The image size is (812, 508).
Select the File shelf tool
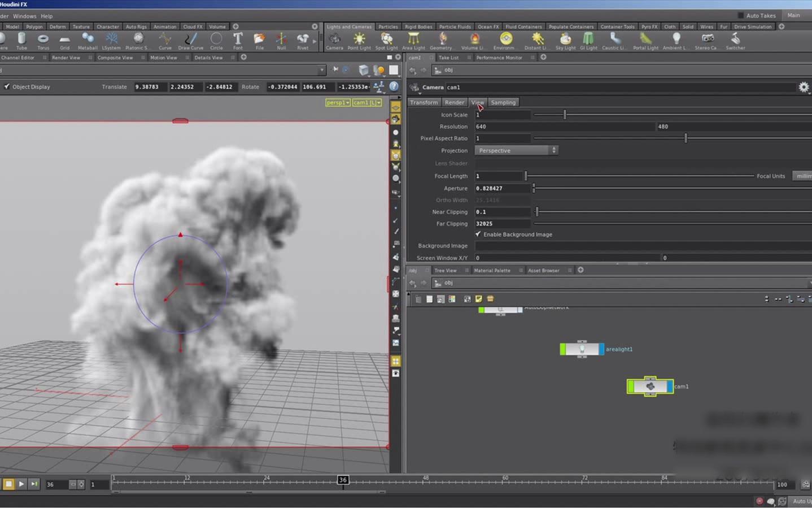pos(259,41)
